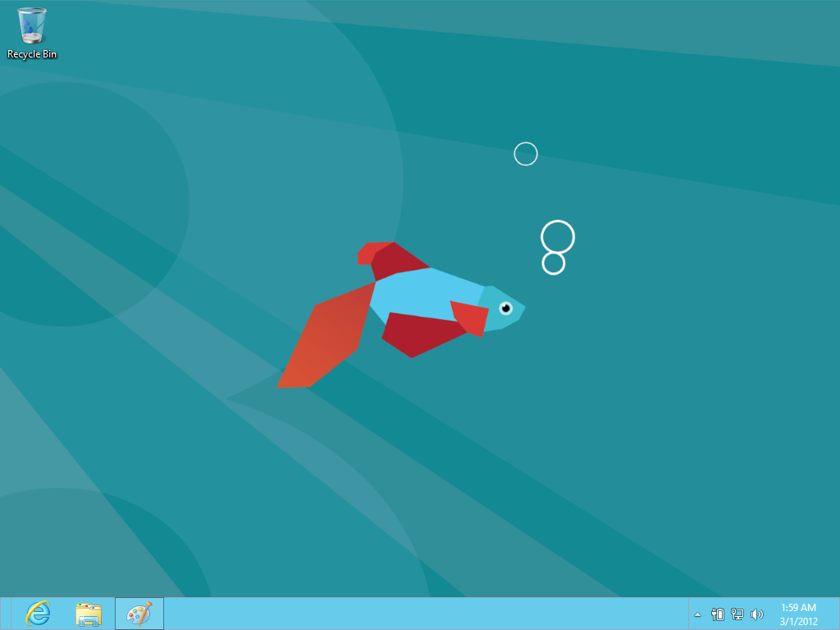
Task: Click the topmost small bubble
Action: (526, 153)
